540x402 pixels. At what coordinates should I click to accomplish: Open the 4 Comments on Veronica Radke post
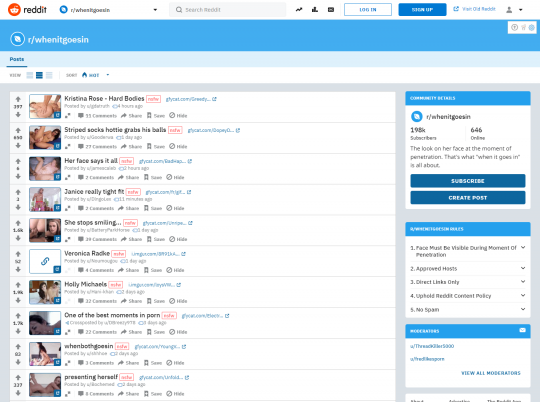click(96, 270)
